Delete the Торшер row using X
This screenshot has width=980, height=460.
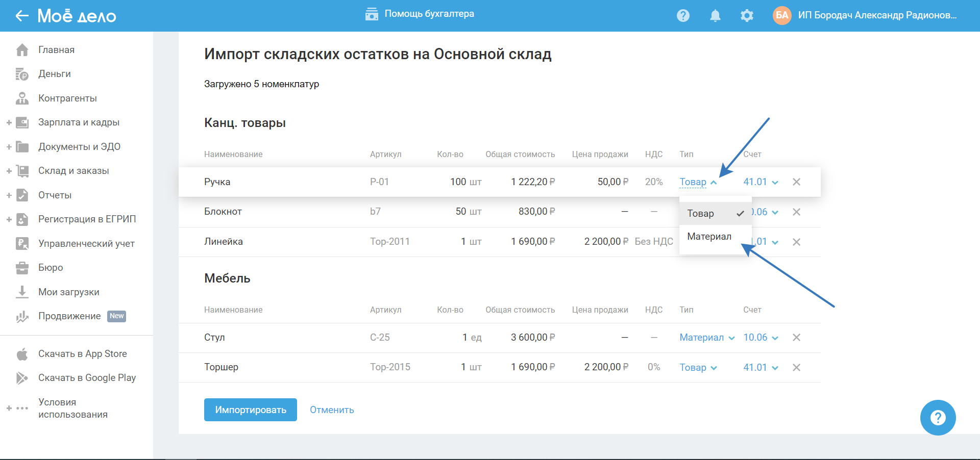click(796, 368)
